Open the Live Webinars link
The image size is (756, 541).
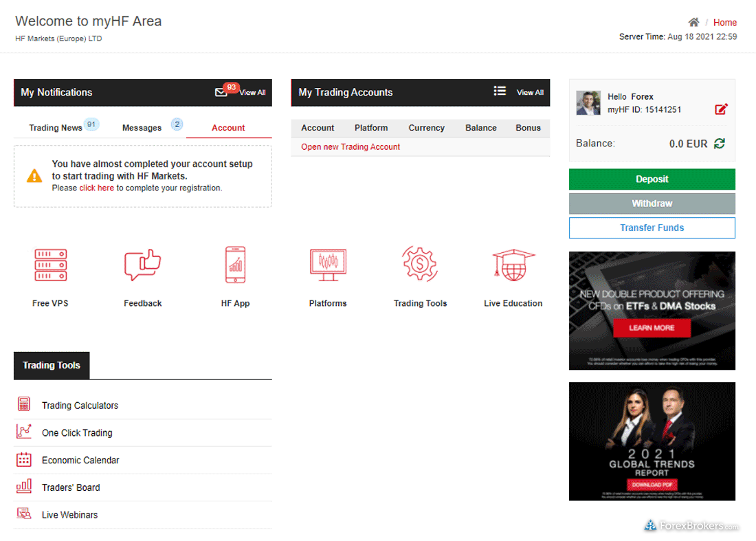tap(70, 515)
